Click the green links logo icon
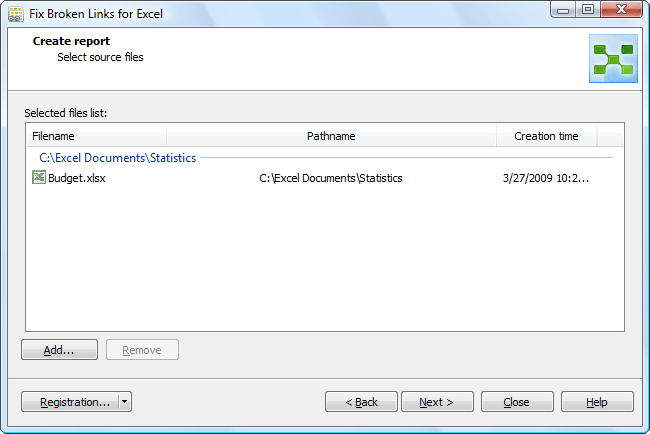The width and height of the screenshot is (650, 434). tap(613, 58)
